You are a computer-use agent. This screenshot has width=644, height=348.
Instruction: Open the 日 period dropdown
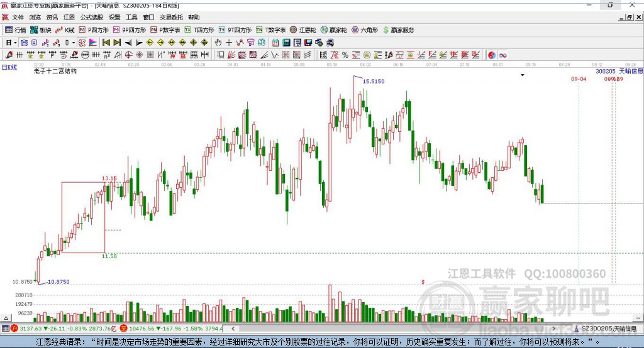pos(11,43)
